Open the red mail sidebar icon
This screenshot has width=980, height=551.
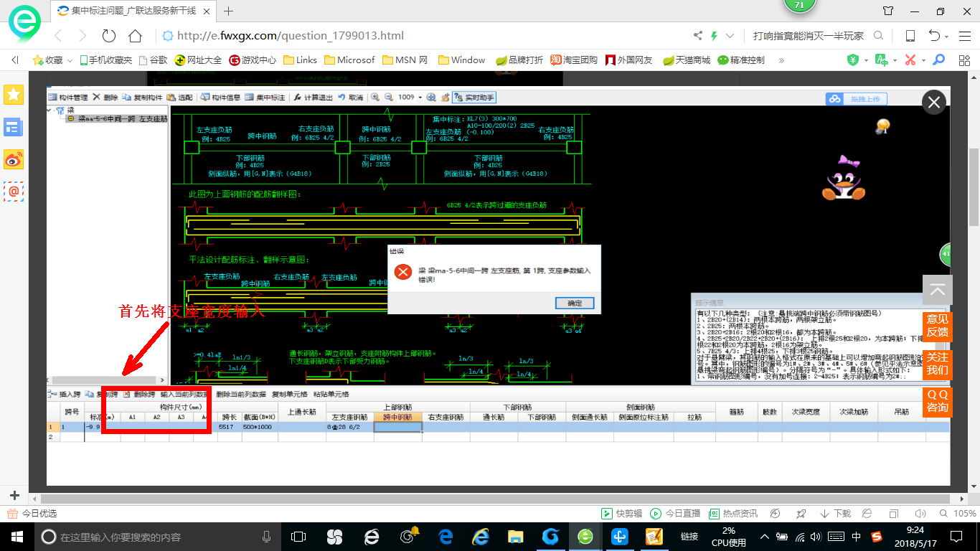point(14,191)
